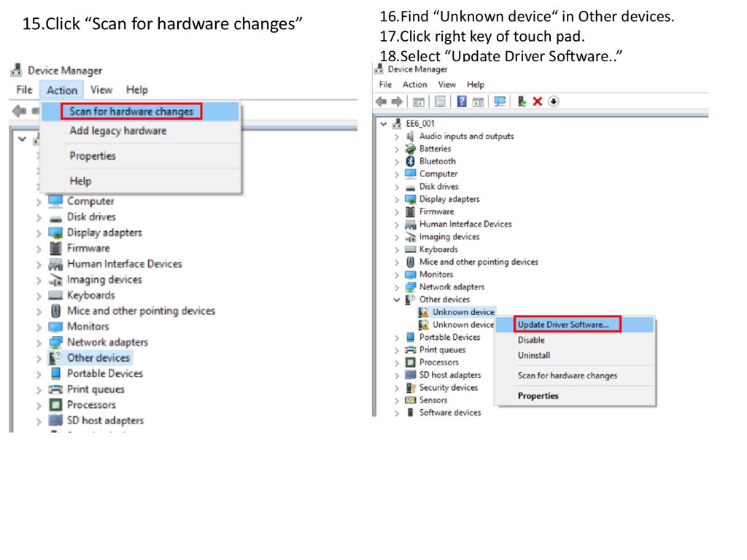Image resolution: width=747 pixels, height=560 pixels.
Task: Click Batteries icon in right window tree
Action: coord(410,149)
